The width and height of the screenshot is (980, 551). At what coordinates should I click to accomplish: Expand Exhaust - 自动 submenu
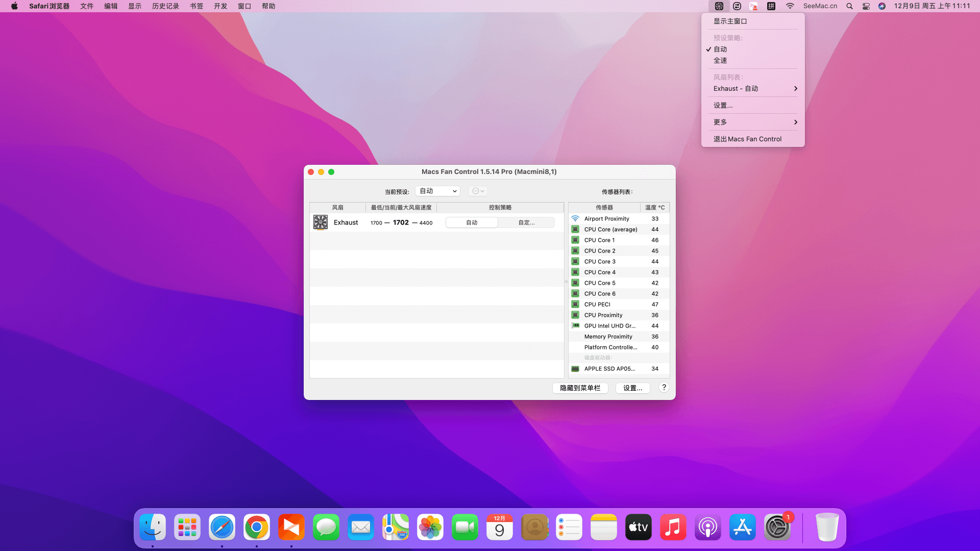(x=753, y=89)
